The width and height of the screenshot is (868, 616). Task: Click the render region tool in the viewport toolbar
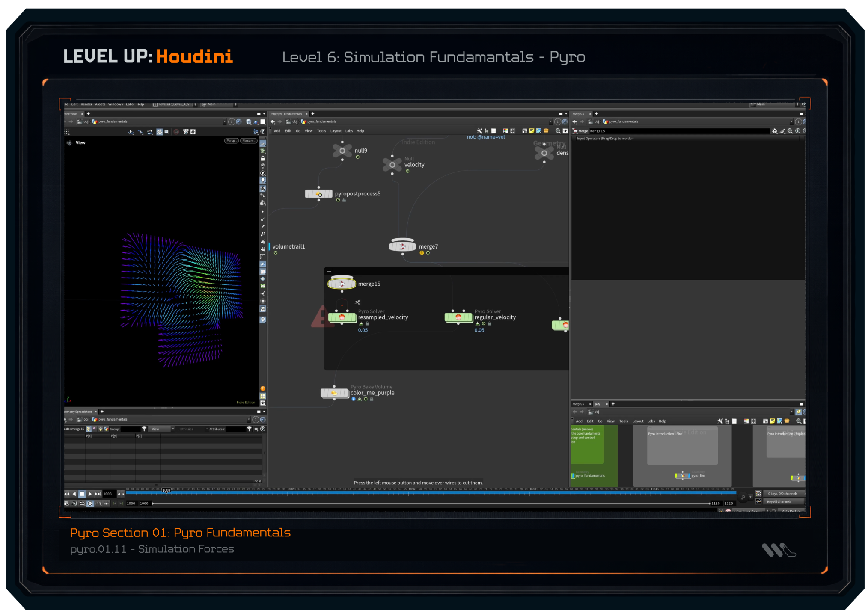click(167, 132)
